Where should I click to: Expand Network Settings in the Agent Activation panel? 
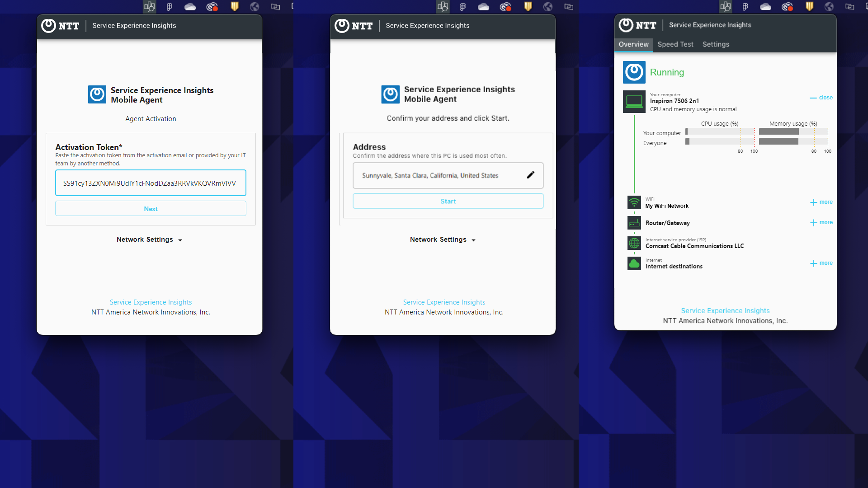(150, 239)
